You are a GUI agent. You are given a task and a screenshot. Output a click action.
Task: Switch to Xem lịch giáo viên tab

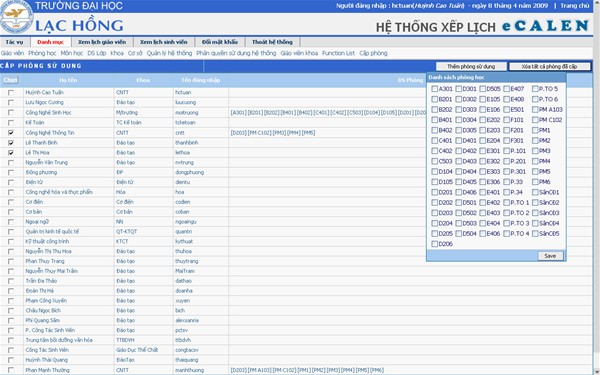click(x=102, y=42)
